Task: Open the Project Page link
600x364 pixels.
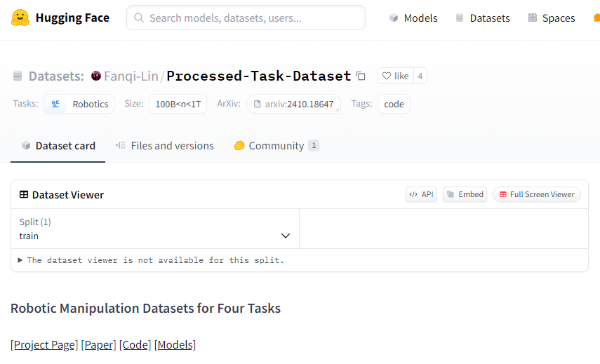Action: 44,345
